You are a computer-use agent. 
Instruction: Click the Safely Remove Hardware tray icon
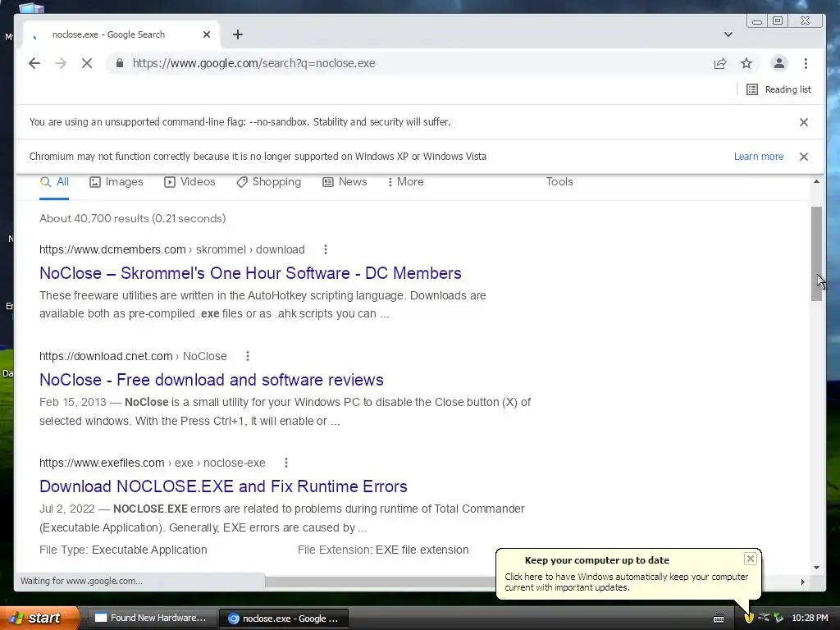[778, 618]
